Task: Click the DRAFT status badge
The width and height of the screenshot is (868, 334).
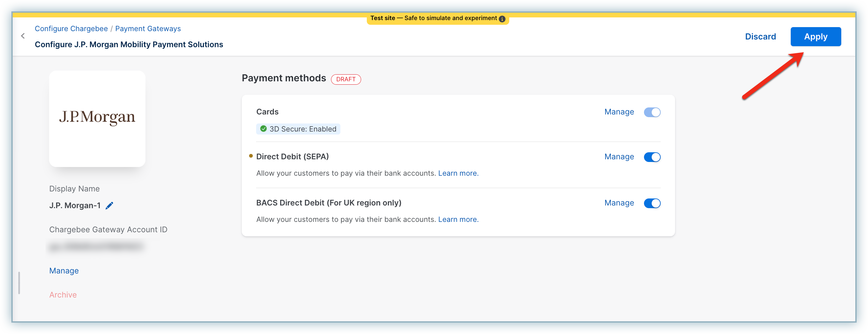Action: pyautogui.click(x=345, y=79)
